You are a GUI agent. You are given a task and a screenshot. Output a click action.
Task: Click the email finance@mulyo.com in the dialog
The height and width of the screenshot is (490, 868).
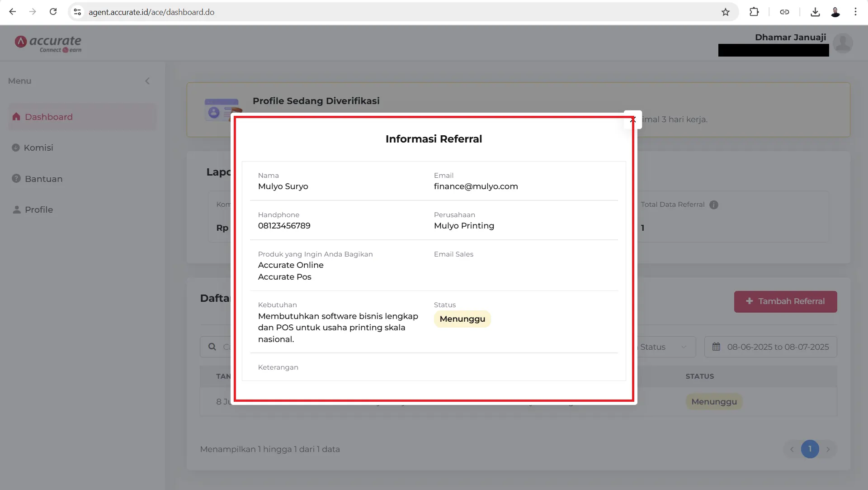476,186
